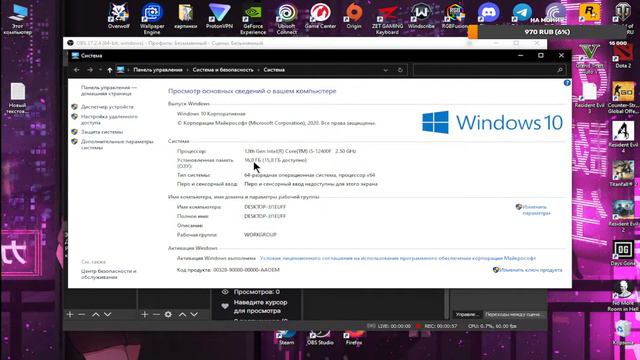Open Counter-Strike Global Offensive icon
Screen dimensions: 640x360
coord(623,98)
